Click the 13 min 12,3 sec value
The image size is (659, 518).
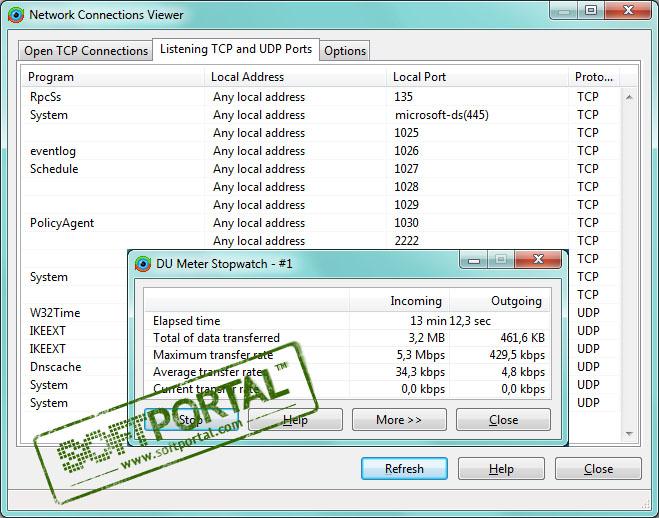click(450, 321)
